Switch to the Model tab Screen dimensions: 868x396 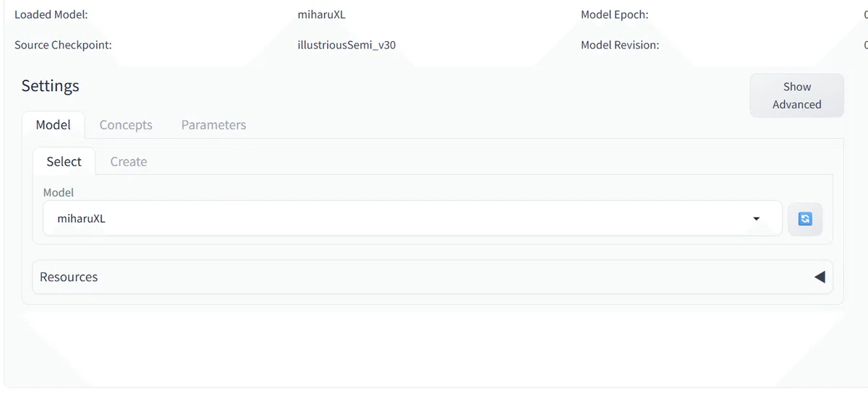tap(54, 125)
